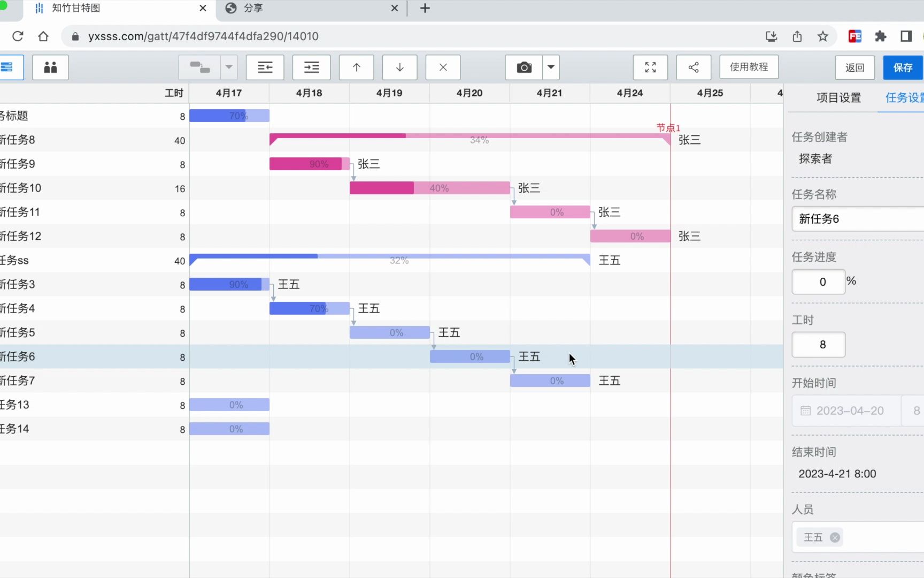Click 王五 label beside 新任务5 bar
The width and height of the screenshot is (924, 578).
coord(449,332)
